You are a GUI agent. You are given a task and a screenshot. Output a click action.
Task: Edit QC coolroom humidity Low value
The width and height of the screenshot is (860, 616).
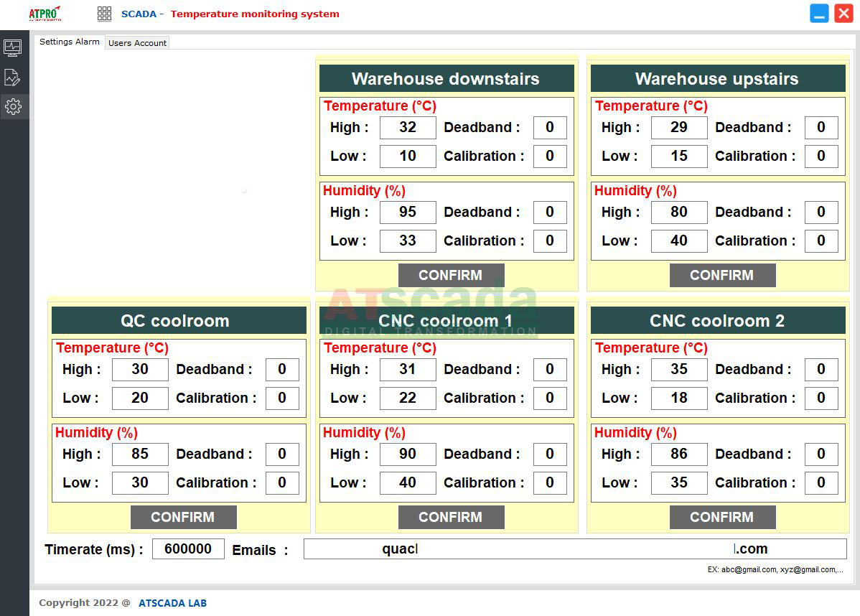click(x=140, y=482)
